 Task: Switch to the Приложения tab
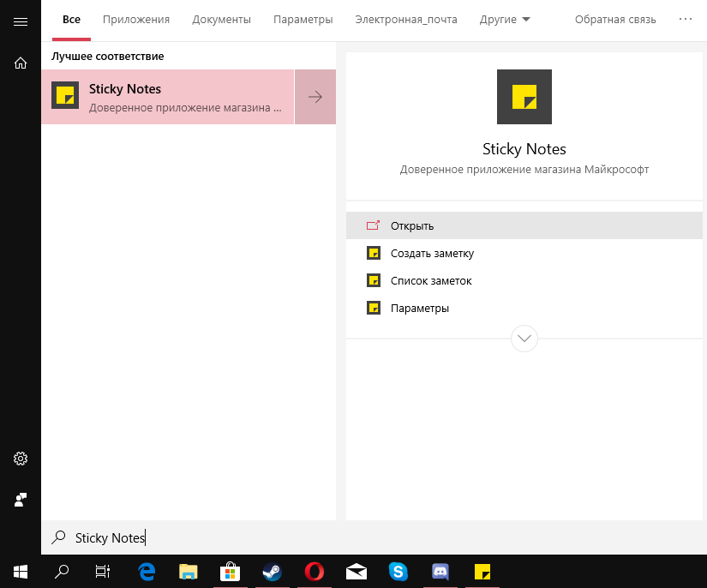pyautogui.click(x=136, y=20)
